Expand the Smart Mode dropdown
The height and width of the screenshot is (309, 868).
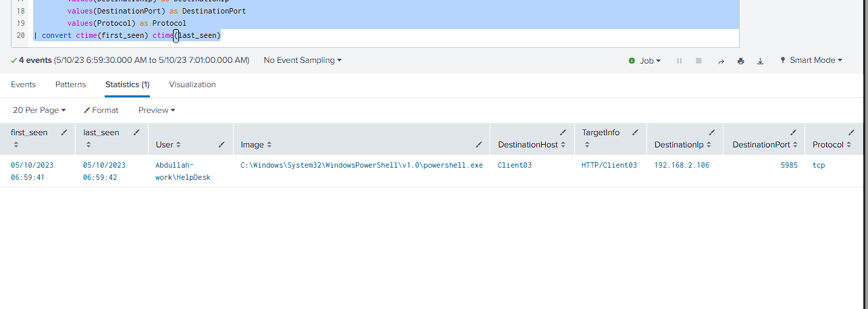click(x=811, y=60)
